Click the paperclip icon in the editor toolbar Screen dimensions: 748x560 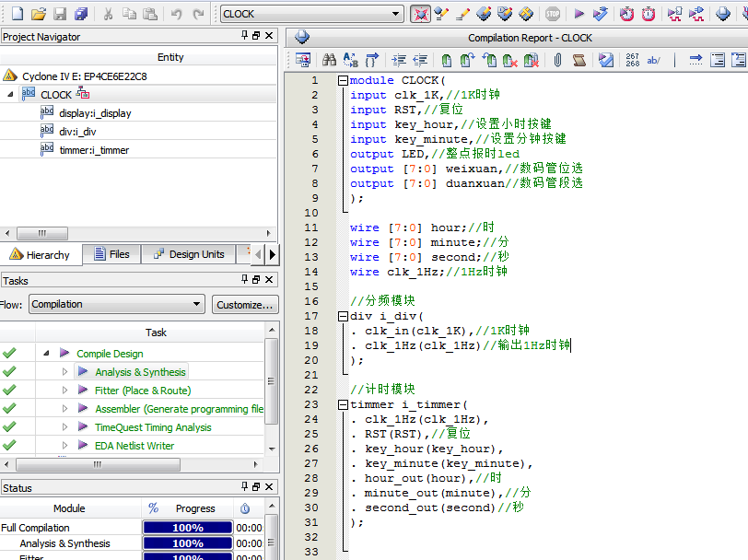click(x=557, y=60)
